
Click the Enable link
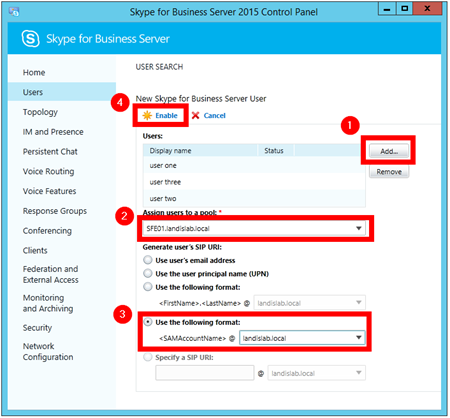(166, 115)
